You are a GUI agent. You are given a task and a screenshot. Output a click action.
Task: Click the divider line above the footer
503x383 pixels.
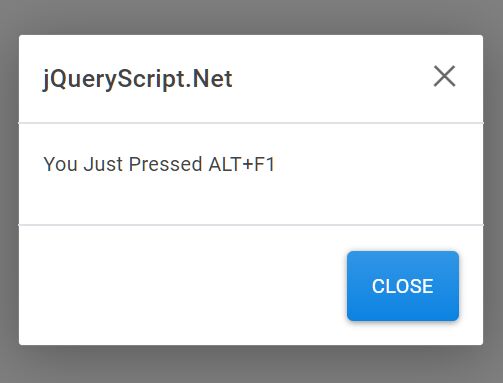pyautogui.click(x=251, y=225)
